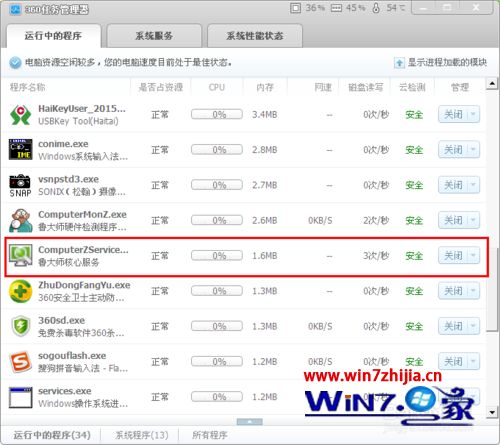Expand the dropdown arrow beside conime.exe 关闭
The width and height of the screenshot is (500, 445).
pos(473,150)
